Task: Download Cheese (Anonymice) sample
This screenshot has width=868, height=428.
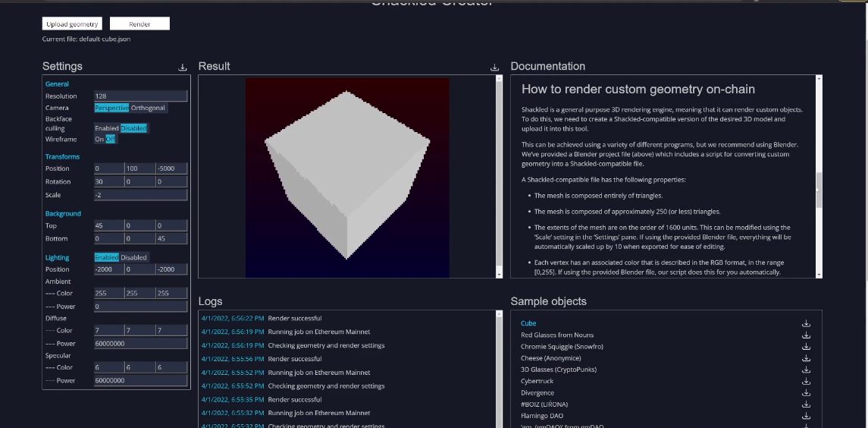Action: 806,358
